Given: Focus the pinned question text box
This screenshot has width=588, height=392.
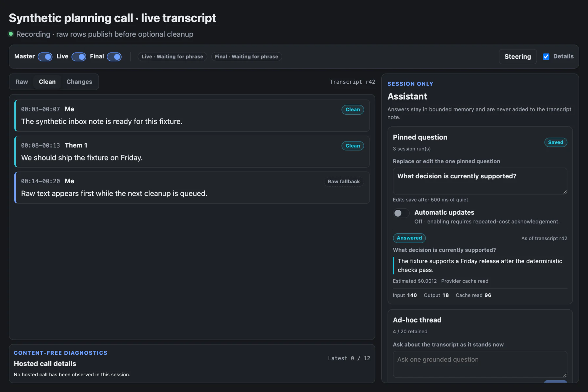Looking at the screenshot, I should pyautogui.click(x=480, y=181).
